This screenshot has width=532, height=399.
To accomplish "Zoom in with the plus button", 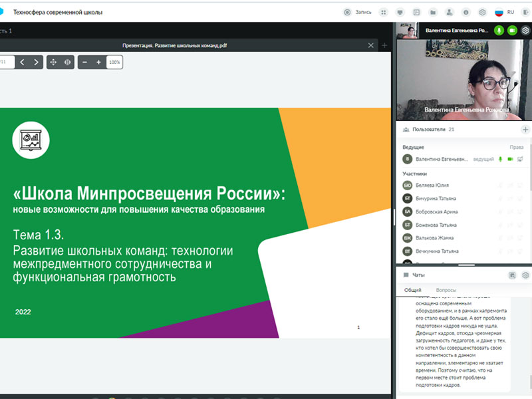I will [98, 62].
